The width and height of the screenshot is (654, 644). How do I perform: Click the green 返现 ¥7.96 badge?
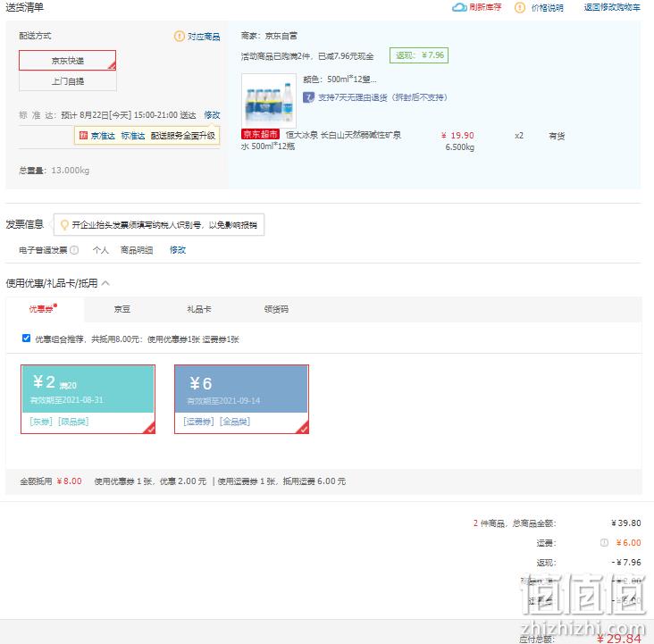point(419,55)
